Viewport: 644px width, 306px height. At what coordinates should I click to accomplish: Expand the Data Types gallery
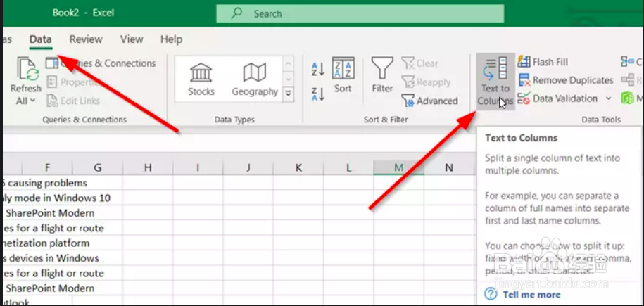coord(289,94)
